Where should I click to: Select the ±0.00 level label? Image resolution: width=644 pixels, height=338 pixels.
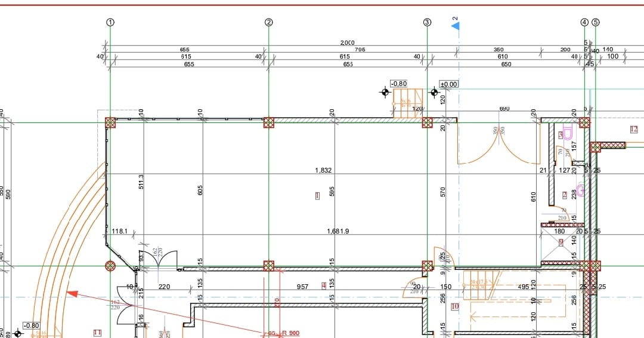click(448, 84)
